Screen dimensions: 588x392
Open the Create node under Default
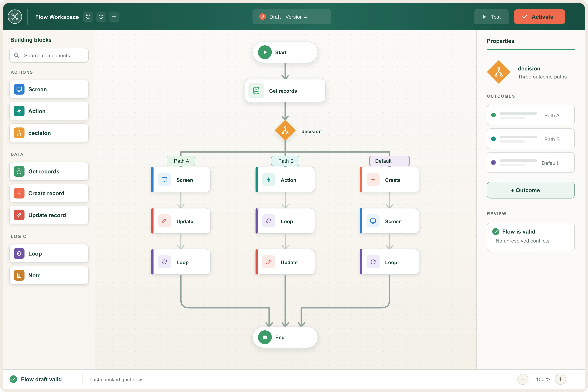pos(389,180)
